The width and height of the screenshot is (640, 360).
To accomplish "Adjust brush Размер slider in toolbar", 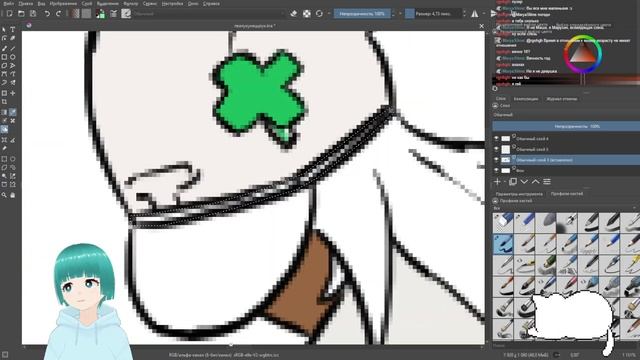I will (433, 13).
